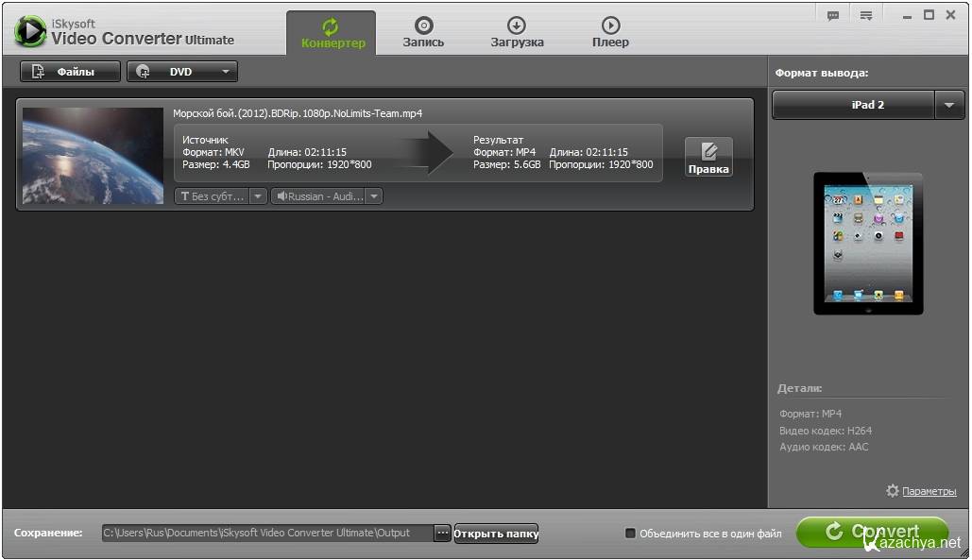Viewport: 972px width, 560px height.
Task: Click the browse ellipsis button for output path
Action: [x=442, y=533]
